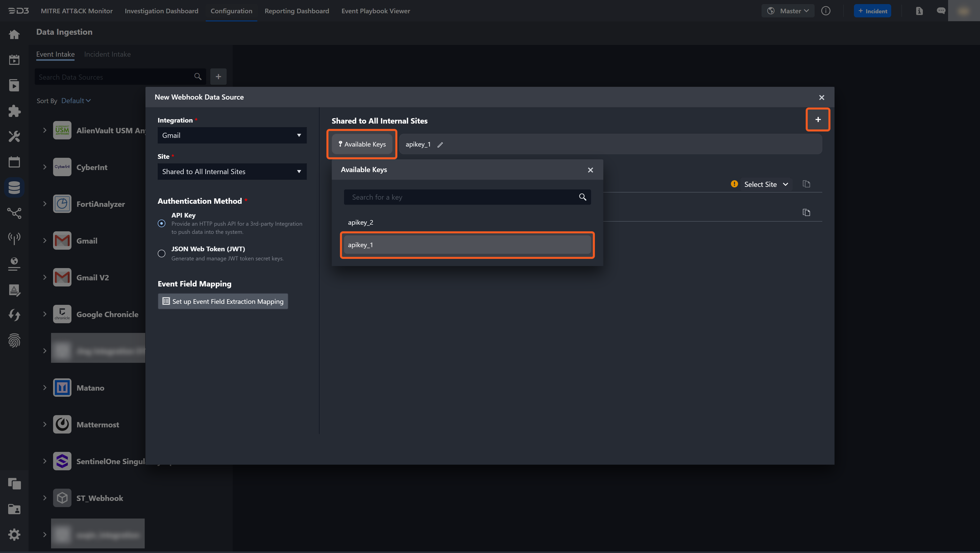980x553 pixels.
Task: Open the Site dropdown for internal sites
Action: pyautogui.click(x=232, y=172)
